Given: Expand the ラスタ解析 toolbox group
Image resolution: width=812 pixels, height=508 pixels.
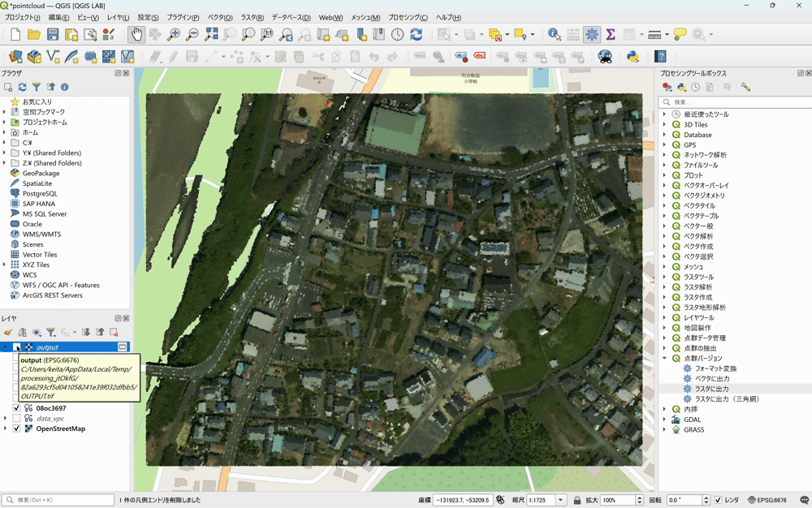Looking at the screenshot, I should [x=664, y=287].
